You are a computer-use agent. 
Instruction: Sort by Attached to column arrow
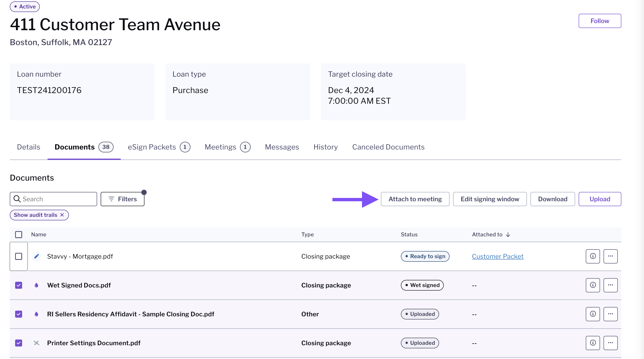[x=508, y=235]
